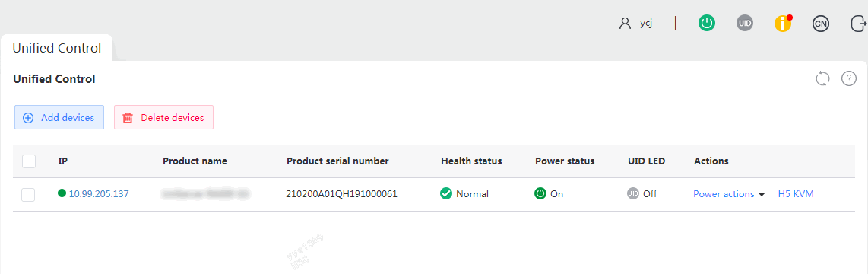Open the 10.99.205.137 IP link
The height and width of the screenshot is (274, 868).
click(99, 194)
